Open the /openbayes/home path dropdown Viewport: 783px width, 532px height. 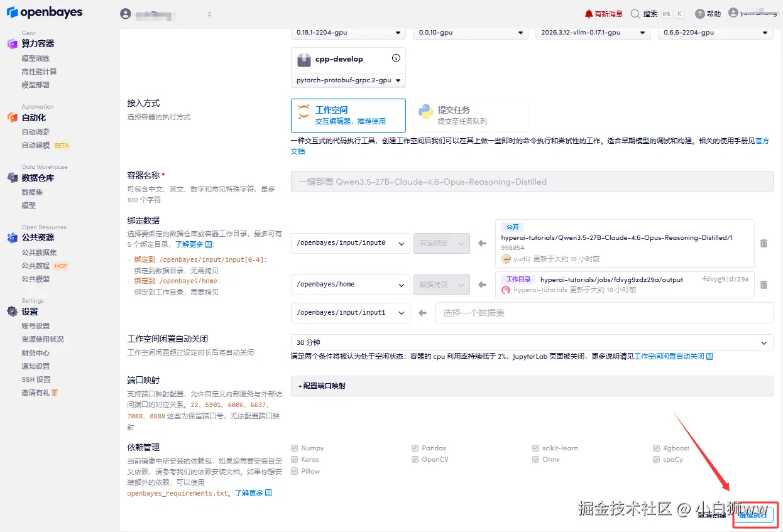click(350, 285)
